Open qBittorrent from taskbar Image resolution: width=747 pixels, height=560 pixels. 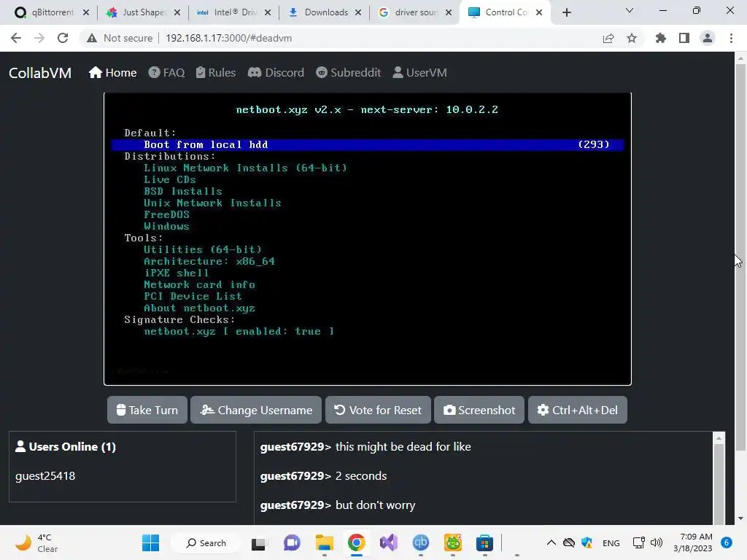pyautogui.click(x=421, y=542)
